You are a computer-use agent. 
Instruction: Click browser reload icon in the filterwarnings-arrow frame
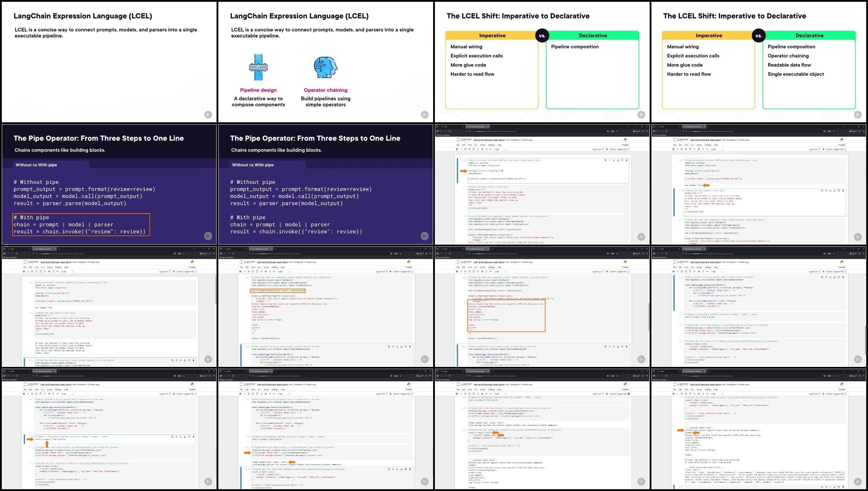click(450, 131)
